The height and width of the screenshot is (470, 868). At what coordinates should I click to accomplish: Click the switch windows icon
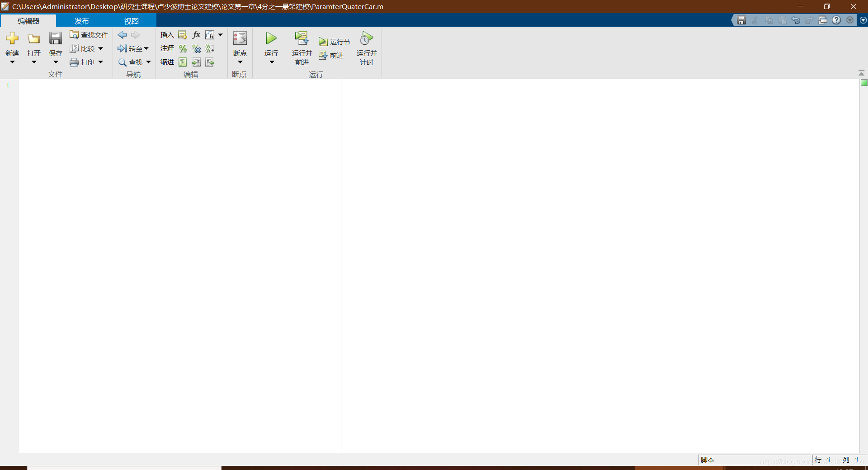[823, 20]
